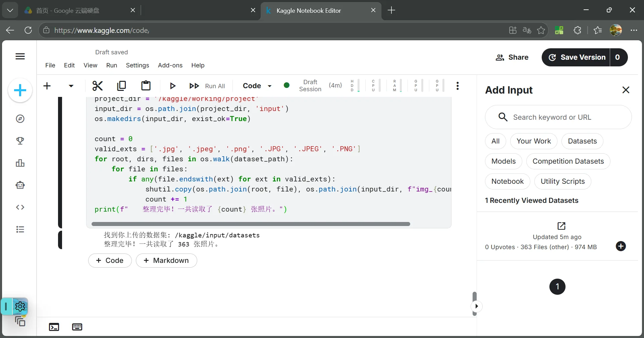
Task: Switch to the Google 云端硬盘 tab
Action: point(80,10)
